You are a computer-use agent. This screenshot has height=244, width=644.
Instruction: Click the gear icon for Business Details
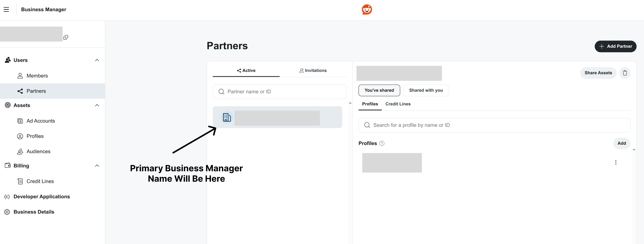[x=7, y=212]
